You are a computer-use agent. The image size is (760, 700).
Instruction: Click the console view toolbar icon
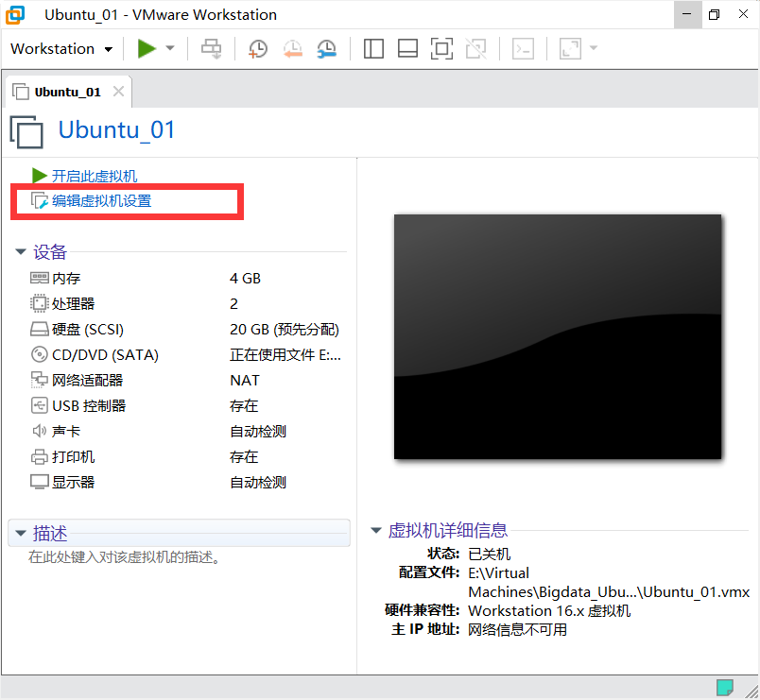(x=524, y=48)
